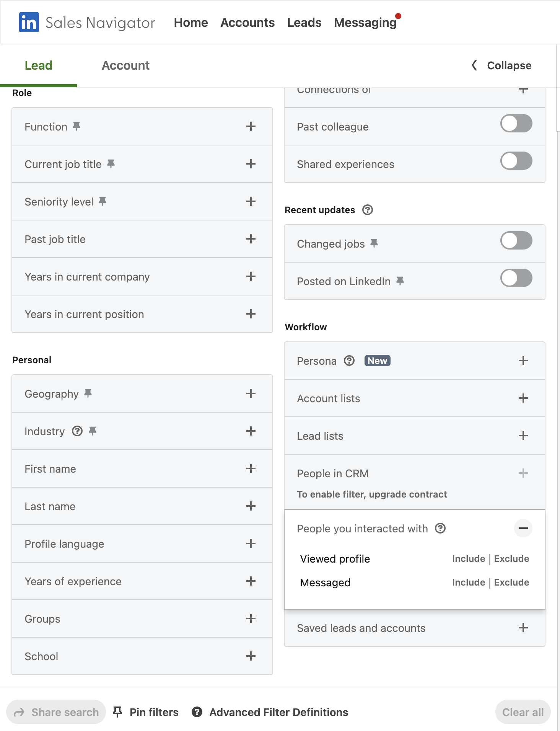Viewport: 560px width, 731px height.
Task: Select Include for Viewed profile
Action: pos(469,558)
